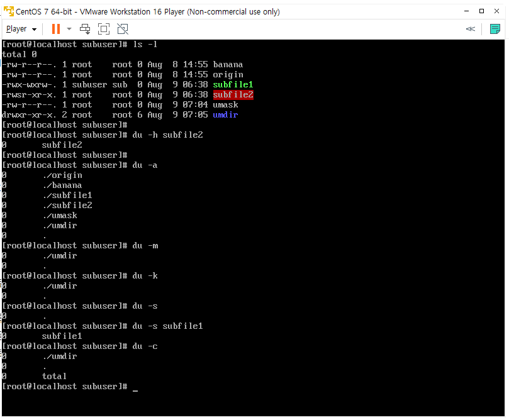Click the green subfile1 file name

[233, 85]
